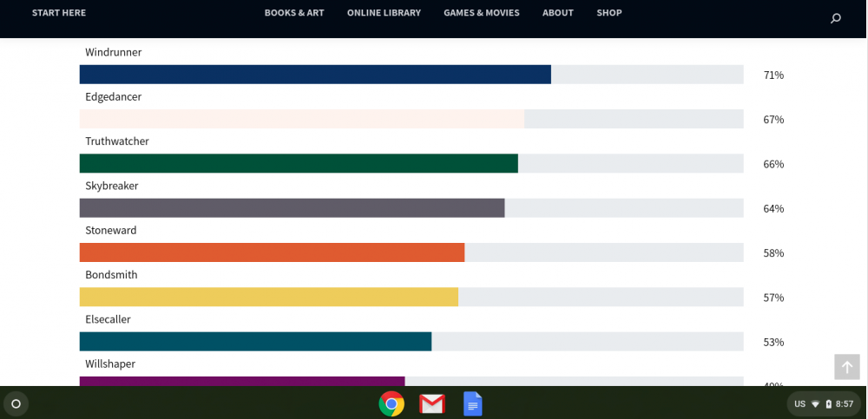The height and width of the screenshot is (419, 868).
Task: Select the Truthwatcher label text
Action: pos(117,141)
